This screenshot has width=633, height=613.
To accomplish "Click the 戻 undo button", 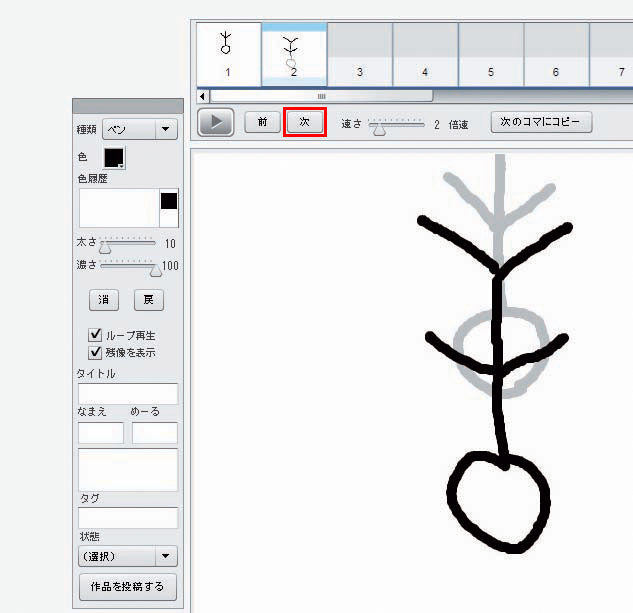I will (x=149, y=300).
